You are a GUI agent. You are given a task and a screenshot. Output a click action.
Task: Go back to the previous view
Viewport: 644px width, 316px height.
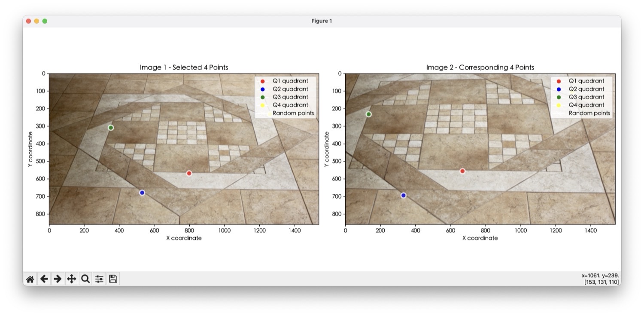[44, 279]
